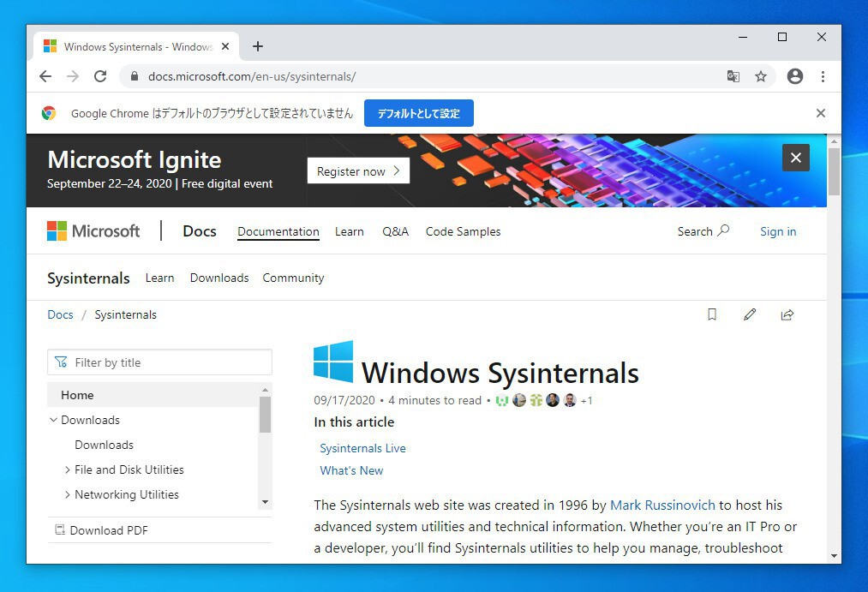Click the first contributor avatar
Screen dimensions: 868x592
[x=502, y=401]
